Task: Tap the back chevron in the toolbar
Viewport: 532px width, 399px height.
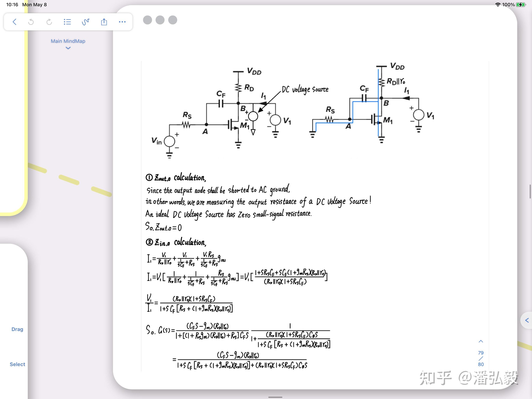Action: pos(14,22)
